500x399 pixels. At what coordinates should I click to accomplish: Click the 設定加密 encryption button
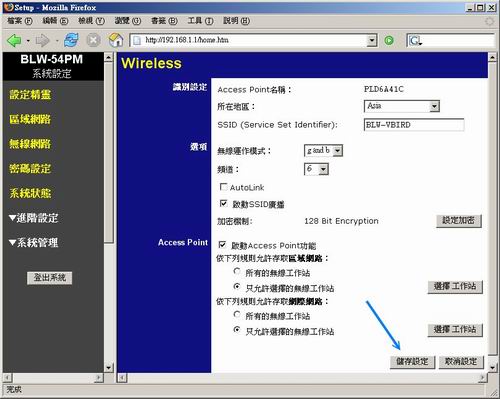point(459,220)
